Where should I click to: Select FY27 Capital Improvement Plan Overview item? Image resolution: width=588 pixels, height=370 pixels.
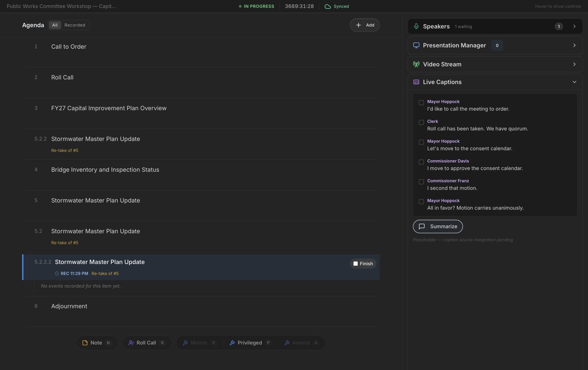(x=201, y=113)
